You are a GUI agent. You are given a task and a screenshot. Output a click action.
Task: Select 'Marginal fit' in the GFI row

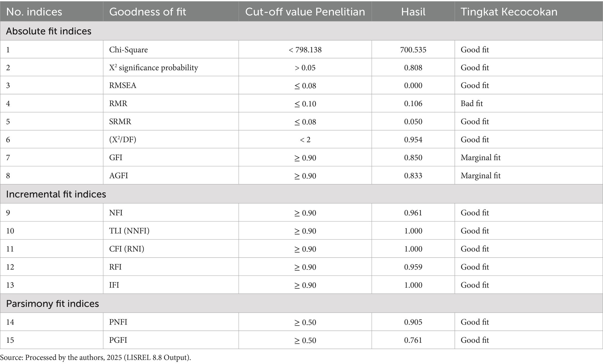tap(480, 158)
